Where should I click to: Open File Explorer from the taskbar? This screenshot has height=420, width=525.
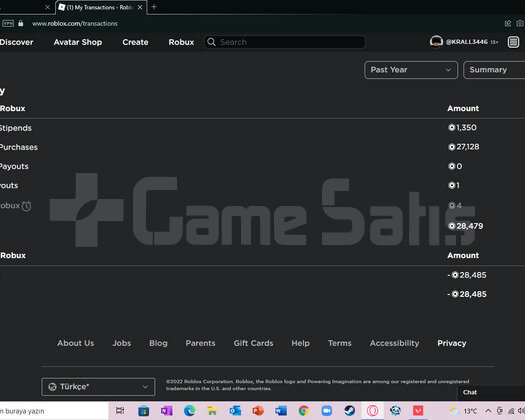pos(212,410)
